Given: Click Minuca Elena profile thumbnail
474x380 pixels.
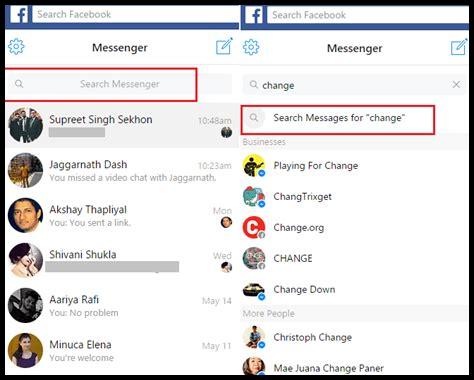Looking at the screenshot, I should (25, 350).
